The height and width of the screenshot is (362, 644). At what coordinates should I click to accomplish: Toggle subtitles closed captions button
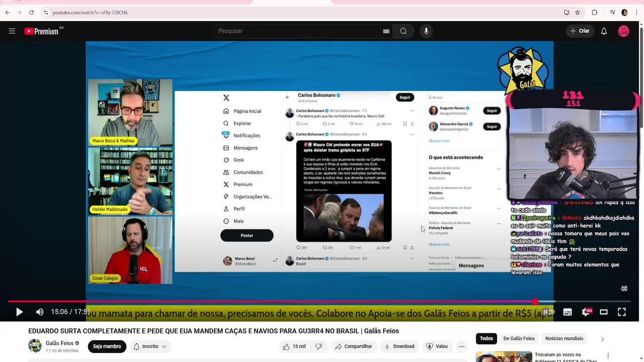(567, 312)
